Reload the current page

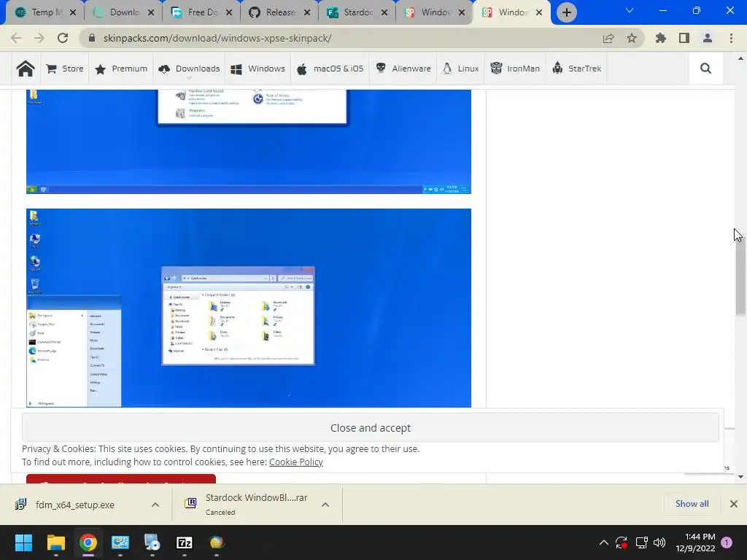click(63, 38)
